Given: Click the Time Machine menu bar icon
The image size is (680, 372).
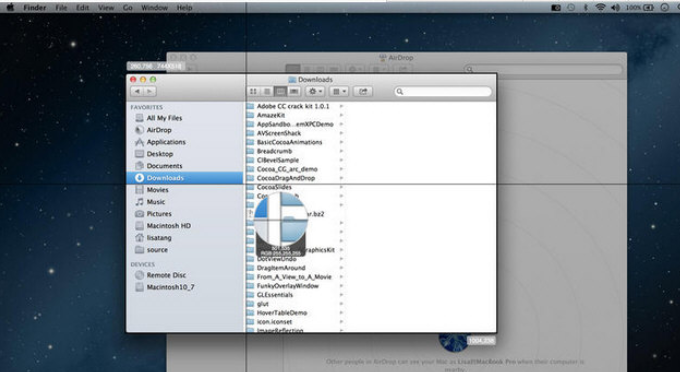Looking at the screenshot, I should [571, 7].
